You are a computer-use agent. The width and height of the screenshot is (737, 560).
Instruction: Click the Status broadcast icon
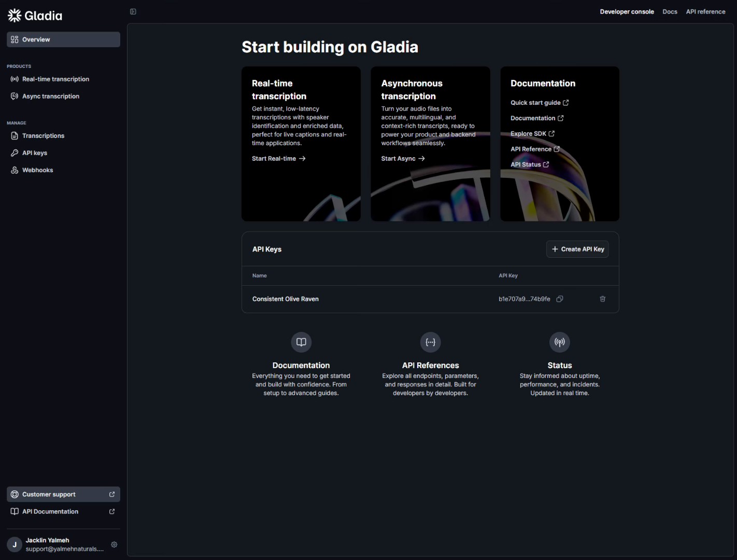pyautogui.click(x=560, y=342)
